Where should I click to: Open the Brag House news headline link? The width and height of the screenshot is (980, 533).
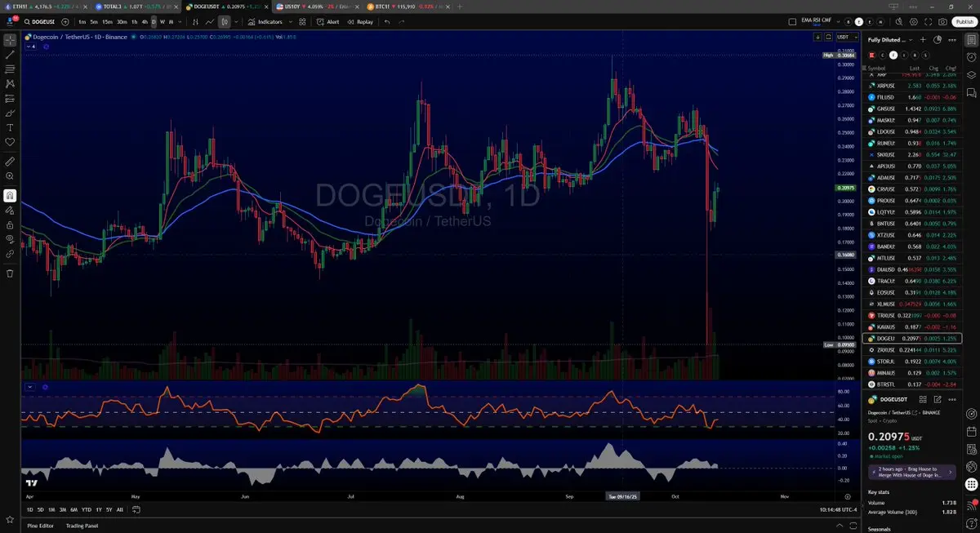coord(911,472)
